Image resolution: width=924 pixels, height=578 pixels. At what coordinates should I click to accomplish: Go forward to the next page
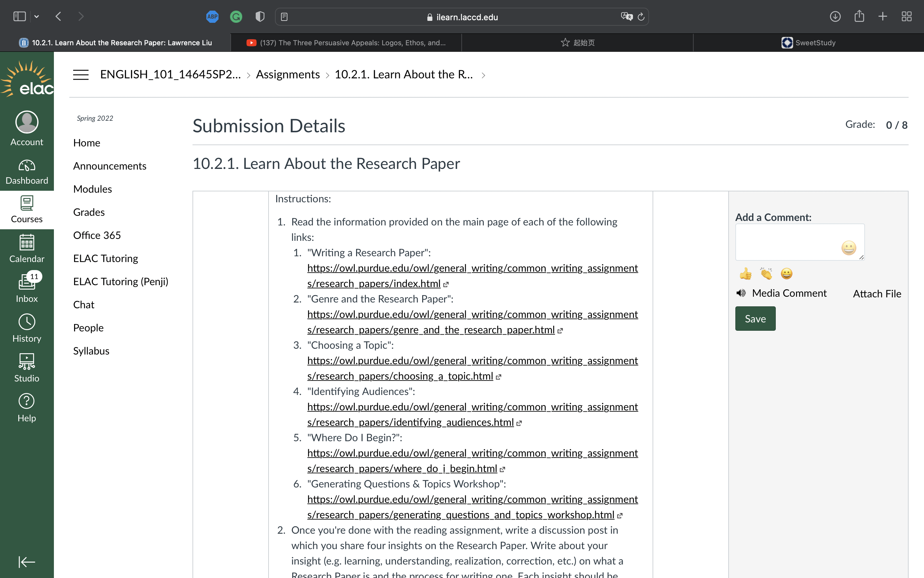(81, 16)
